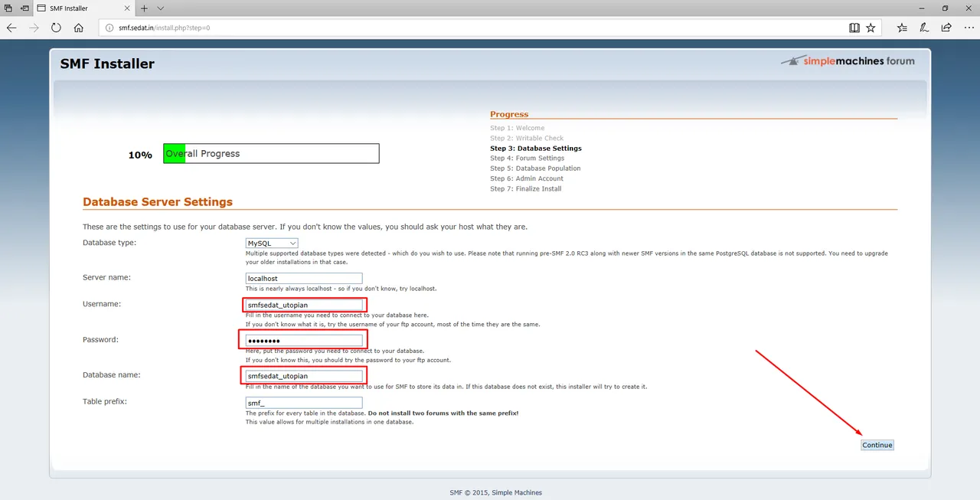Click the Database name input field
The height and width of the screenshot is (500, 980).
(304, 376)
